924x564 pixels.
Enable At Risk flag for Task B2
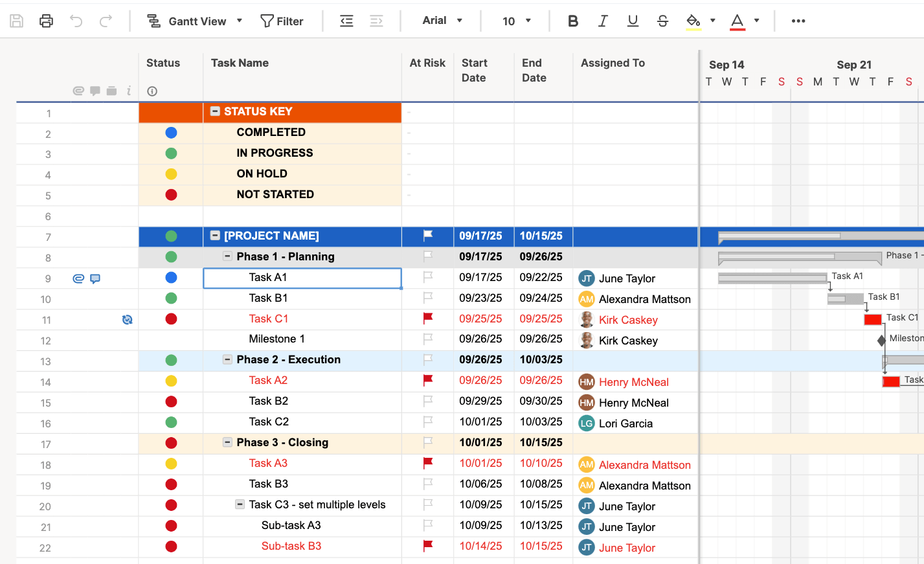tap(427, 401)
